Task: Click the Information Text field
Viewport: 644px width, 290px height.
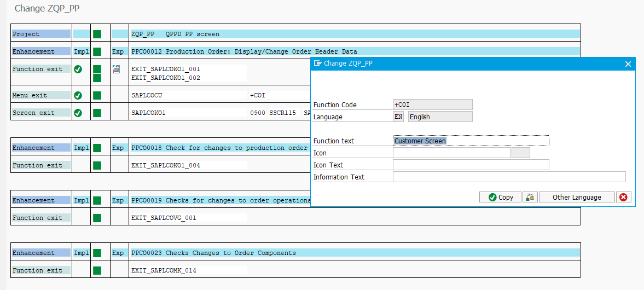Action: click(x=509, y=177)
